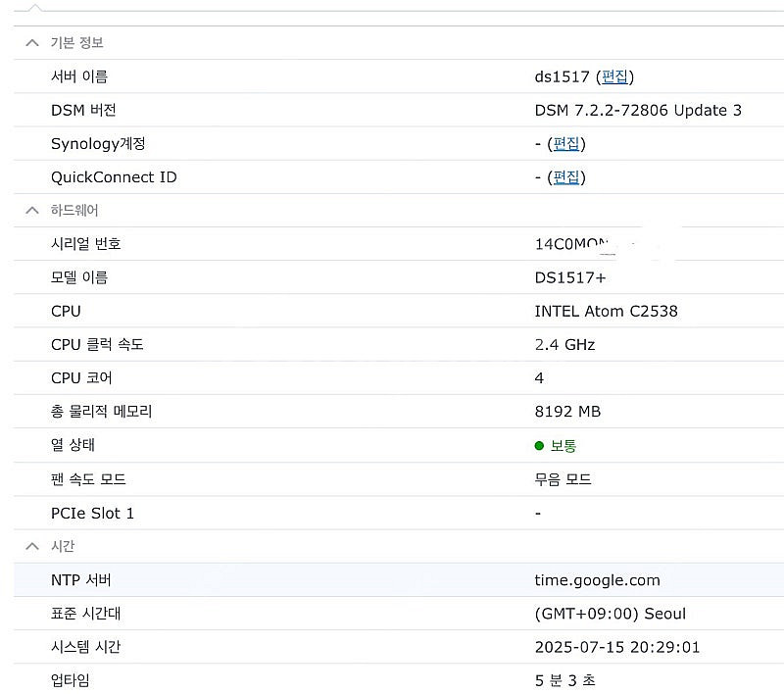Collapse the 하드웨어 section
The height and width of the screenshot is (694, 784).
click(x=32, y=211)
